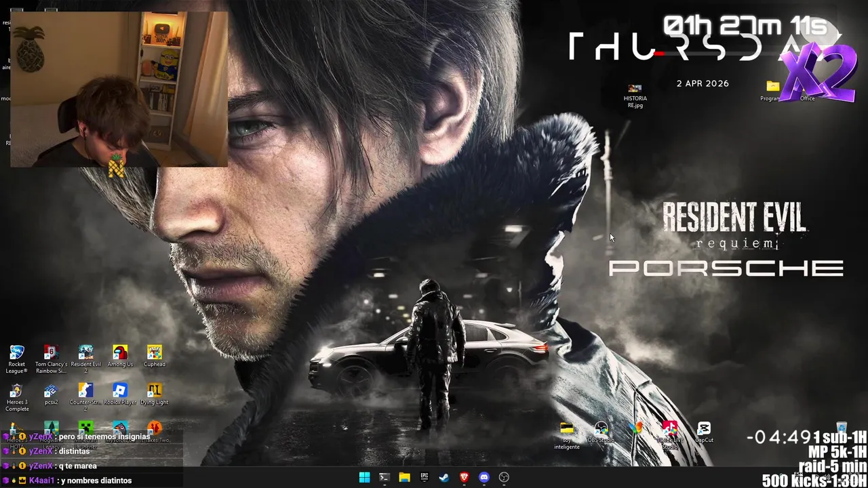
Task: Select the Resident Evil 2 desktop icon
Action: 85,359
